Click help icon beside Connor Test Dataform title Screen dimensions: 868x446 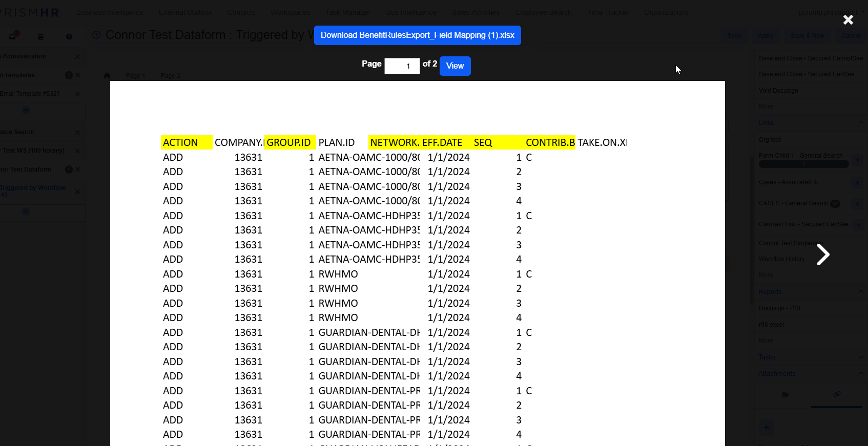[x=96, y=35]
